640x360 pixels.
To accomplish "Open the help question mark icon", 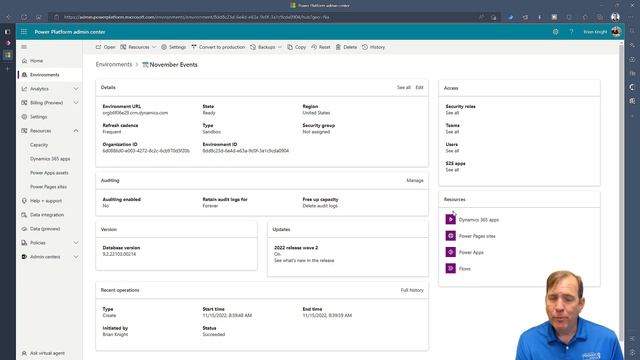I will point(571,32).
